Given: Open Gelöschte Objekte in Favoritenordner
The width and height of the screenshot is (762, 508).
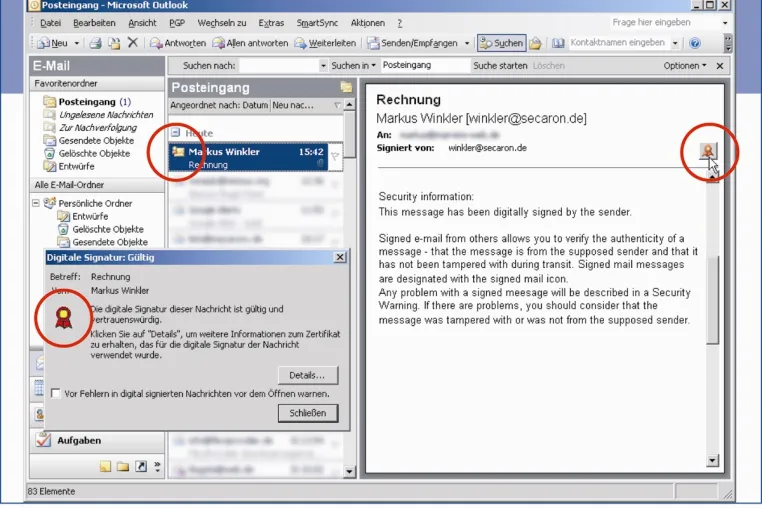Looking at the screenshot, I should pos(87,153).
